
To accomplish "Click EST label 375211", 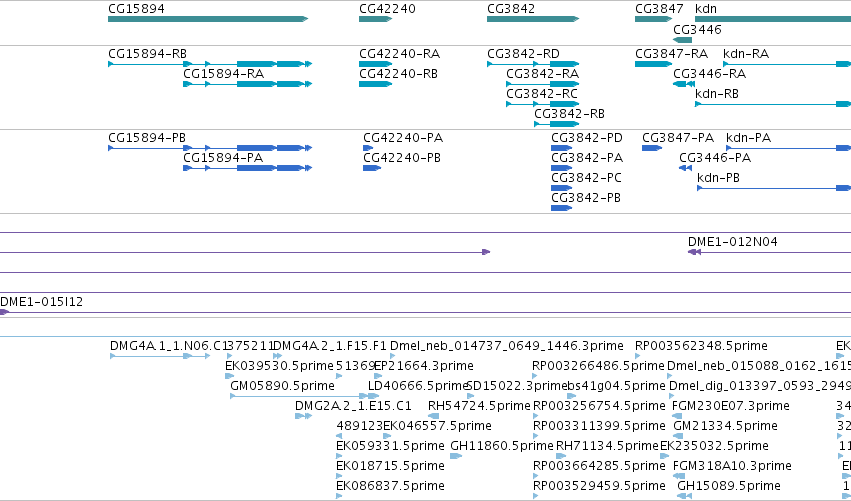I will 250,346.
